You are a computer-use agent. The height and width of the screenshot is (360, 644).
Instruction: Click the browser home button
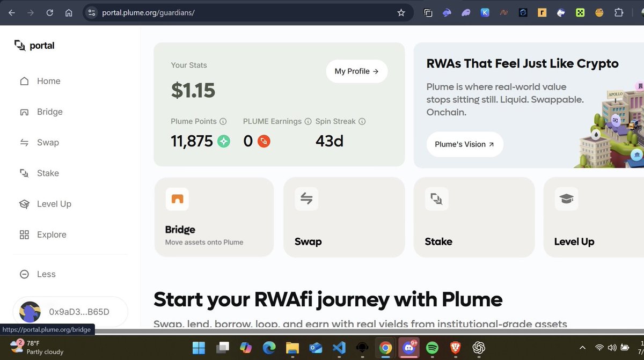(x=69, y=13)
